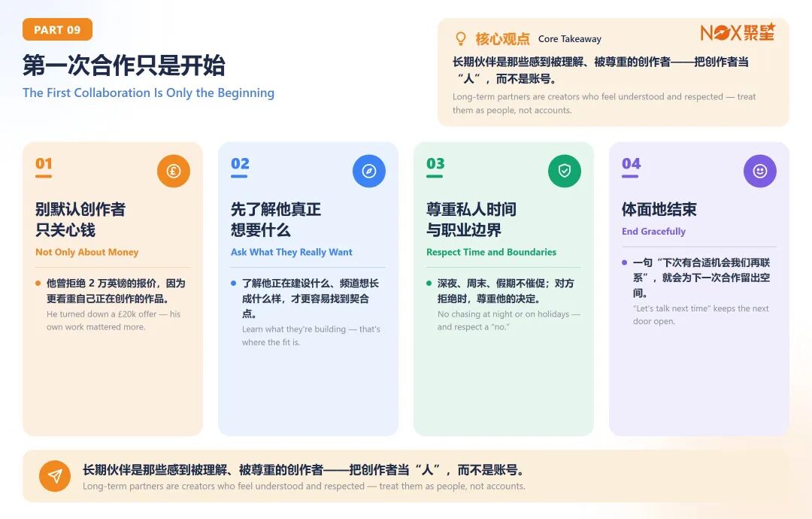Viewport: 812px width, 519px height.
Task: Click the purple smiley face icon on card 04
Action: tap(760, 171)
